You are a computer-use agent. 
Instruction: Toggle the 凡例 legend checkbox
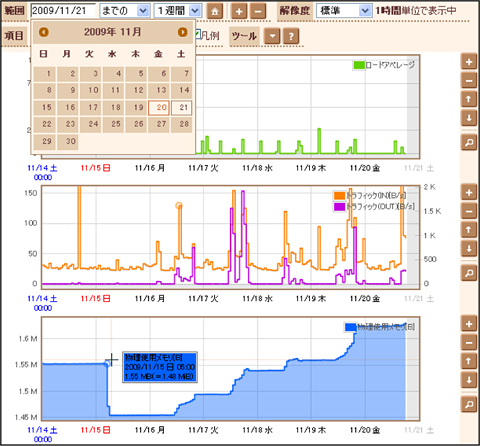pyautogui.click(x=198, y=34)
